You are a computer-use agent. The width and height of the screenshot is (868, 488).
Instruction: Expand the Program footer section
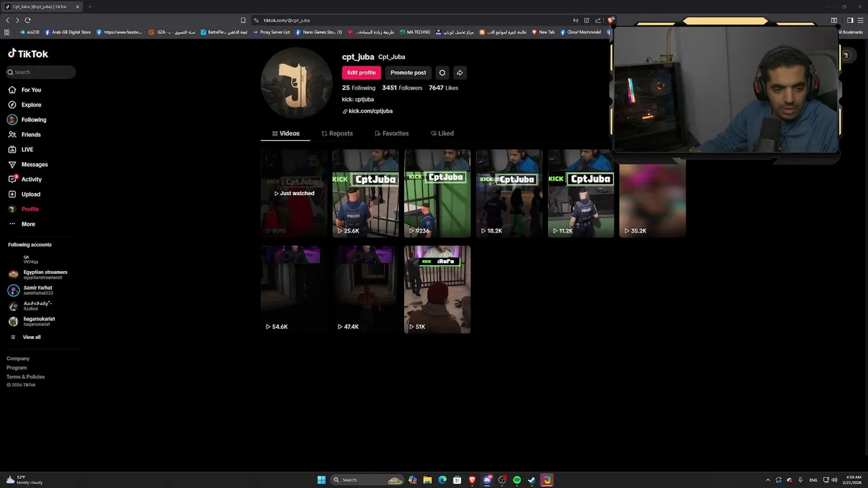tap(17, 367)
